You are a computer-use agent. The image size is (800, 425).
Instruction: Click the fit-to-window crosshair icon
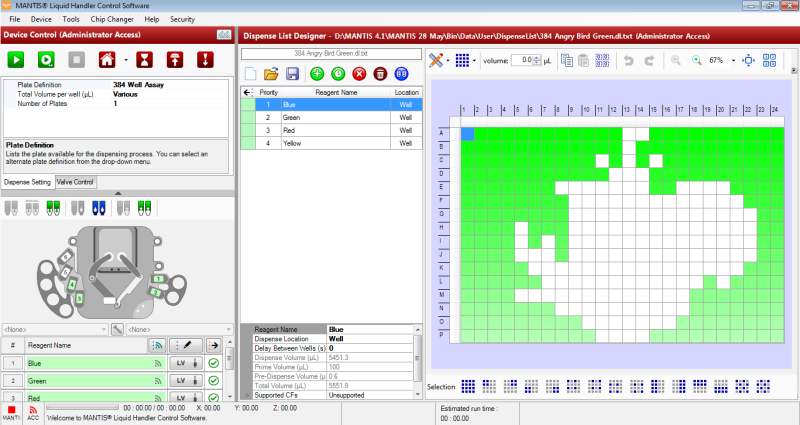click(x=748, y=60)
